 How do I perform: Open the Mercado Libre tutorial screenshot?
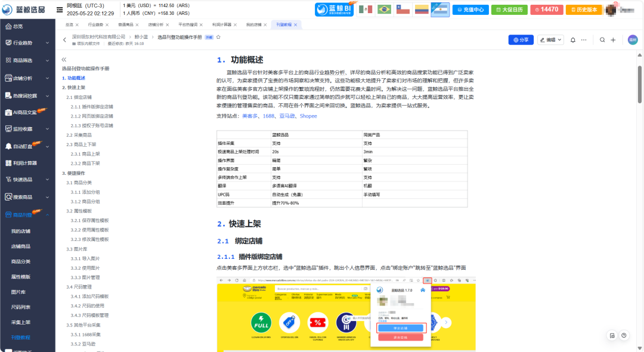point(346,314)
